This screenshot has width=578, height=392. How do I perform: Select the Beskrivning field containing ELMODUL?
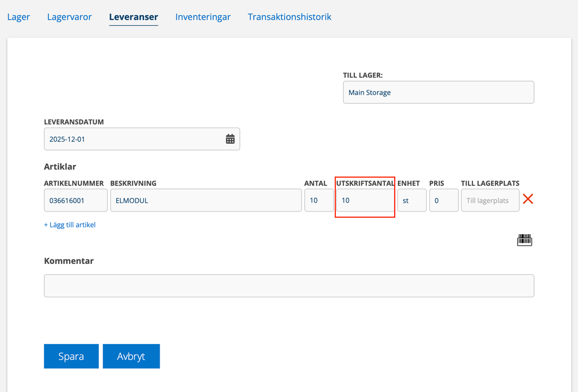tap(205, 200)
